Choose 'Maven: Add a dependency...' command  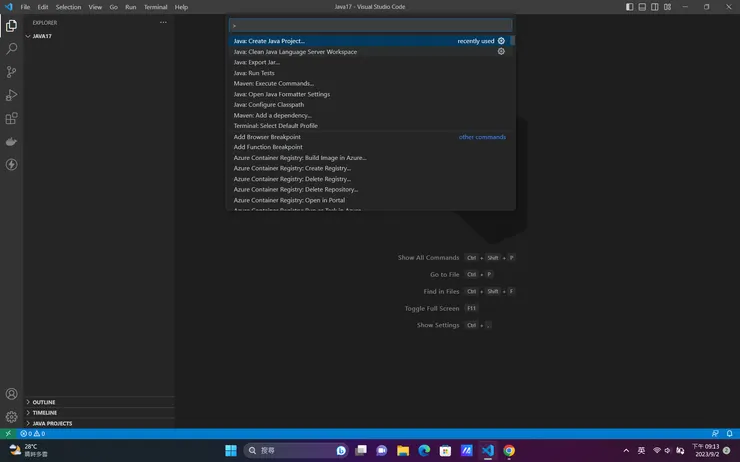273,115
